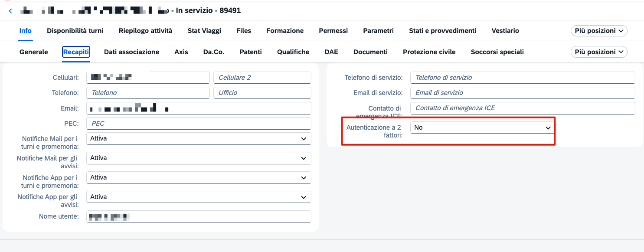The height and width of the screenshot is (252, 644).
Task: Open Notifiche App per gli avvisi dropdown
Action: point(199,197)
